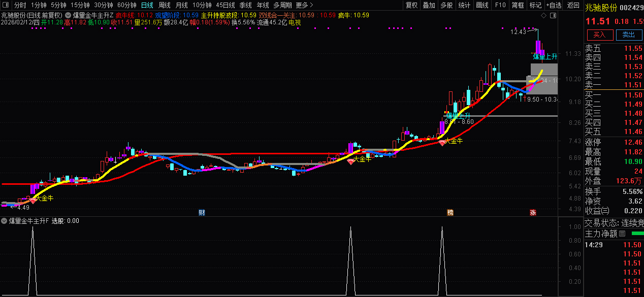Viewport: 644px width, 297px height.
Task: Click the diamond icon above the chart
Action: pyautogui.click(x=544, y=16)
